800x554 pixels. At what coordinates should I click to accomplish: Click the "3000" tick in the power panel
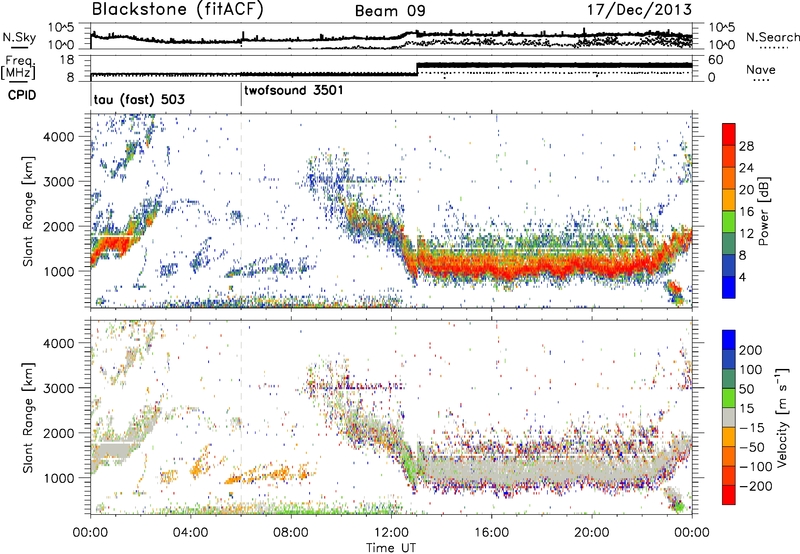point(58,182)
